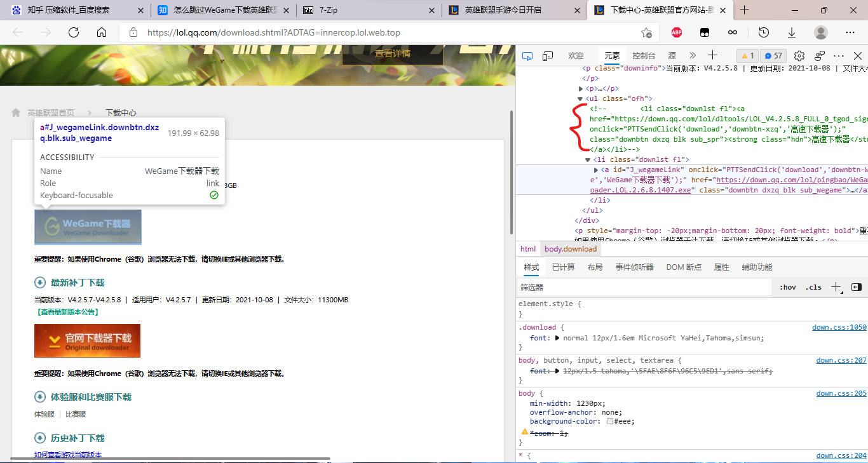Show more DevTools tabs chevron

[693, 56]
